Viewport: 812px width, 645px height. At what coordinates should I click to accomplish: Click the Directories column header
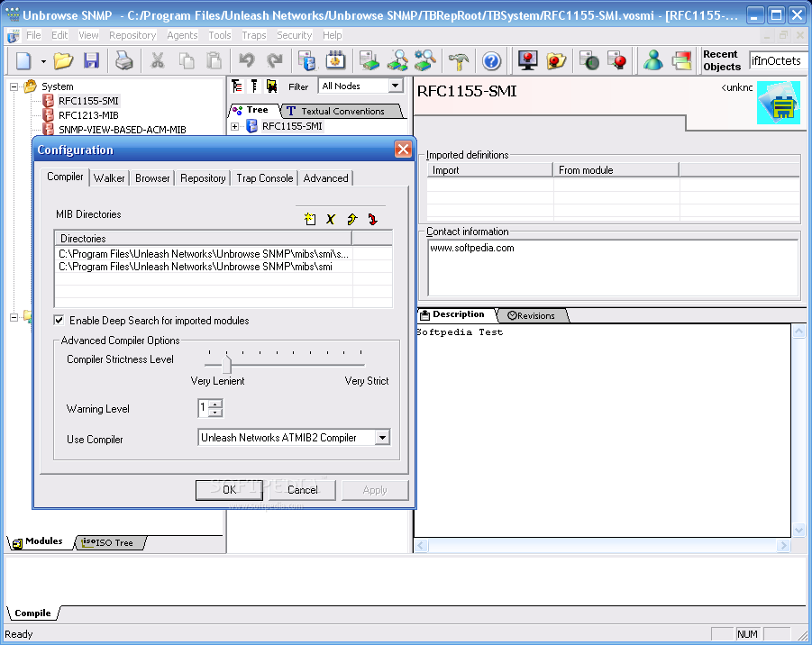203,238
